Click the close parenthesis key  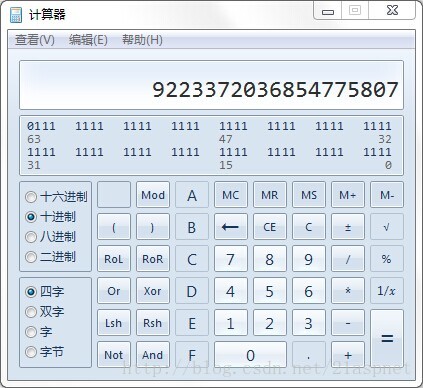coord(153,227)
